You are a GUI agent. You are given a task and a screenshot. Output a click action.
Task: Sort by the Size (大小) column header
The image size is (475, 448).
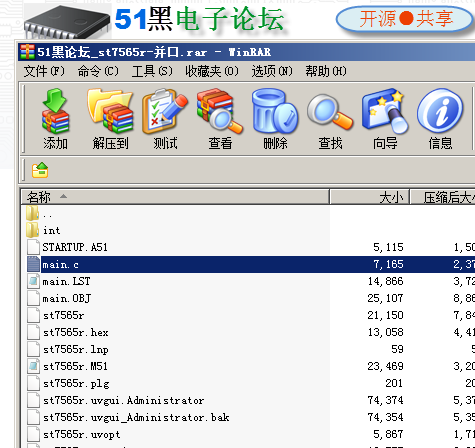[370, 197]
